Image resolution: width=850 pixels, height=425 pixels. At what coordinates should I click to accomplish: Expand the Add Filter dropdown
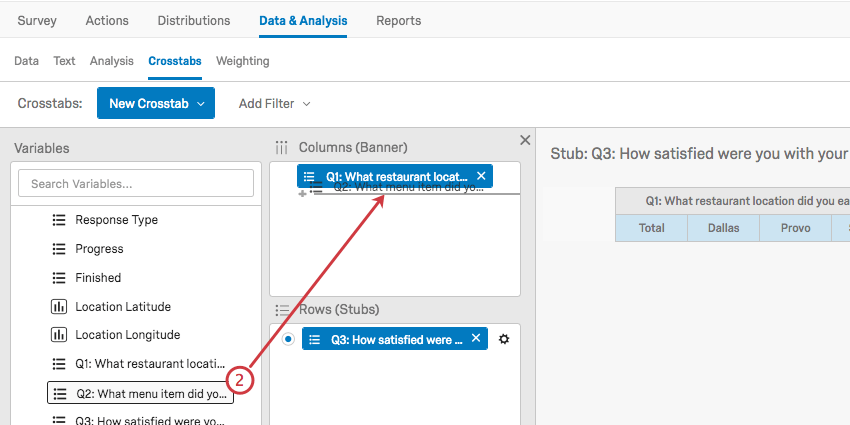274,104
